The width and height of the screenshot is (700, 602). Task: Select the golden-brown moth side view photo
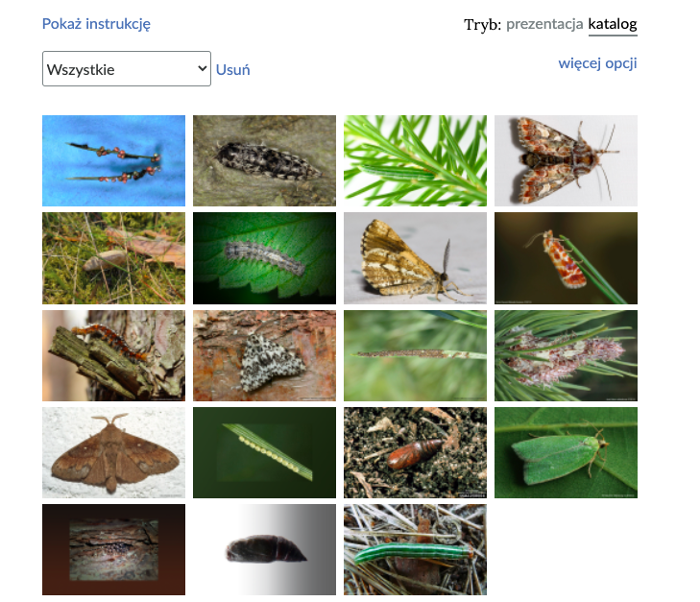tap(415, 258)
